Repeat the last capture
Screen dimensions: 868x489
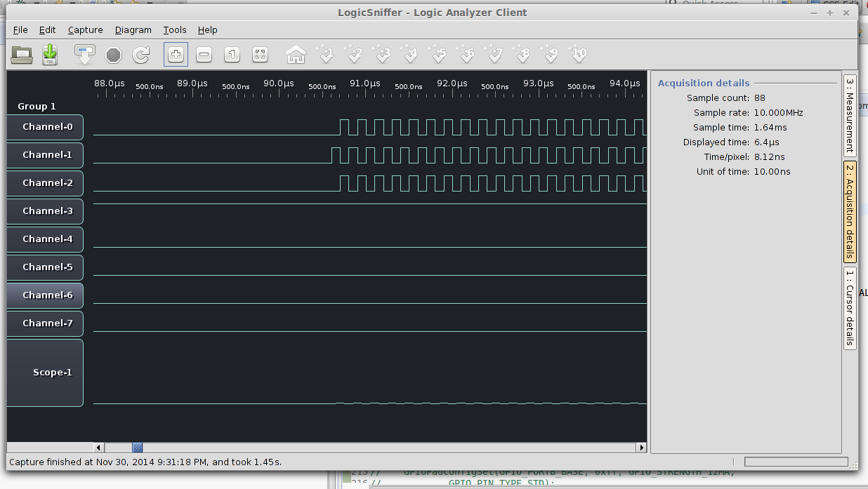(x=142, y=54)
